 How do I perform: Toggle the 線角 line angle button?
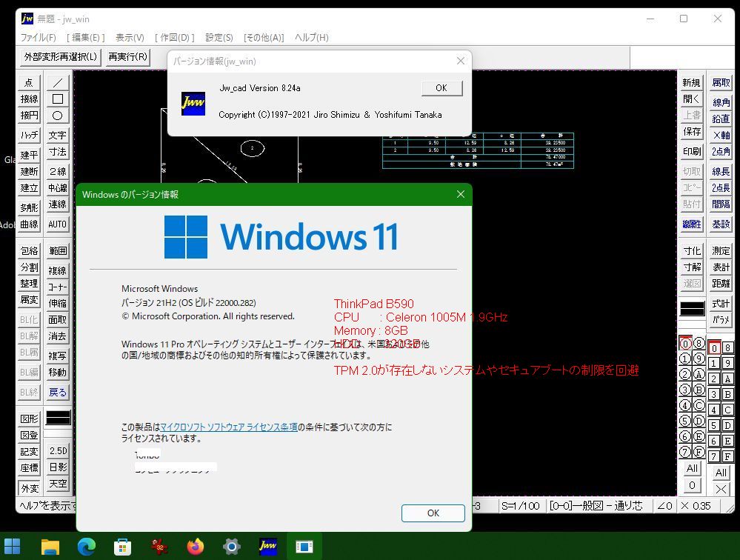(x=721, y=102)
